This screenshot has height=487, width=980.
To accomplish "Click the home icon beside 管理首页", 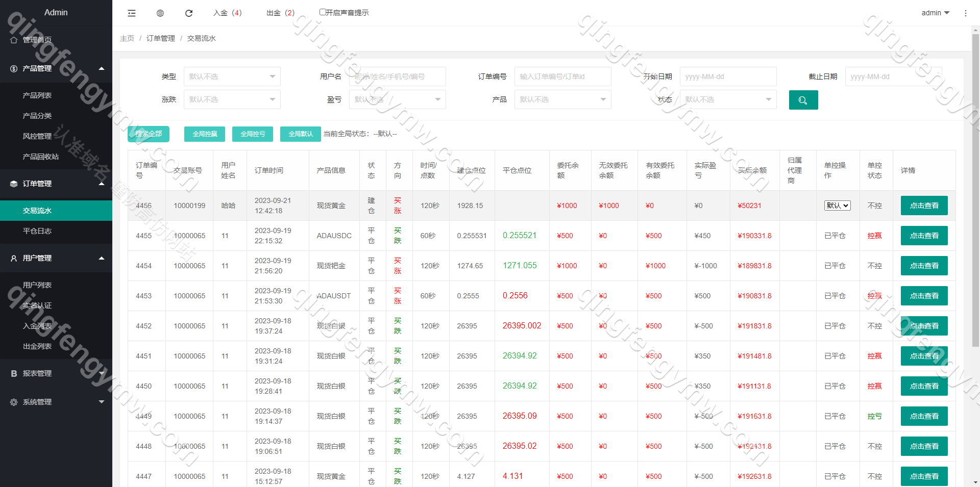I will [14, 40].
